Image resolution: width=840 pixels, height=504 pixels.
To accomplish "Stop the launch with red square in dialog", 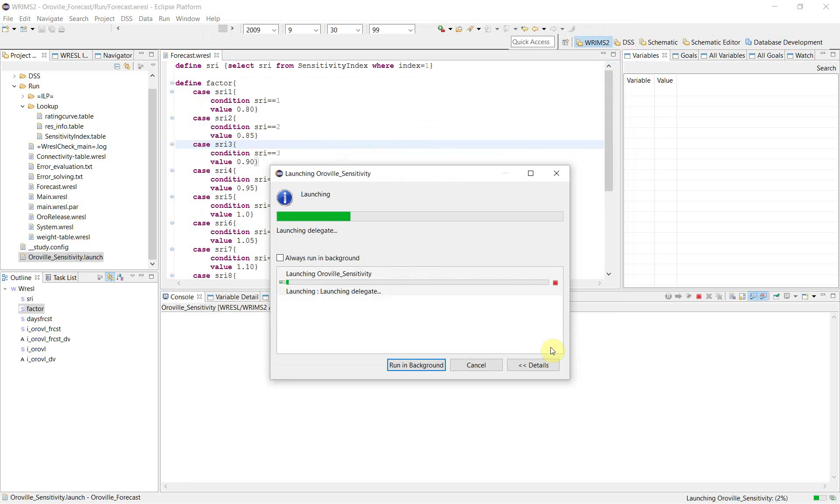I will 556,283.
